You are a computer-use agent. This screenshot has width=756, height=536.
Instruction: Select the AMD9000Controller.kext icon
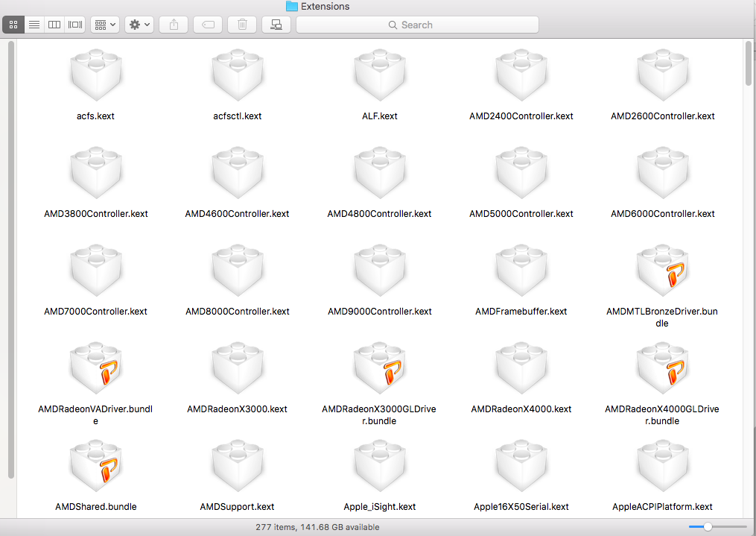point(379,270)
